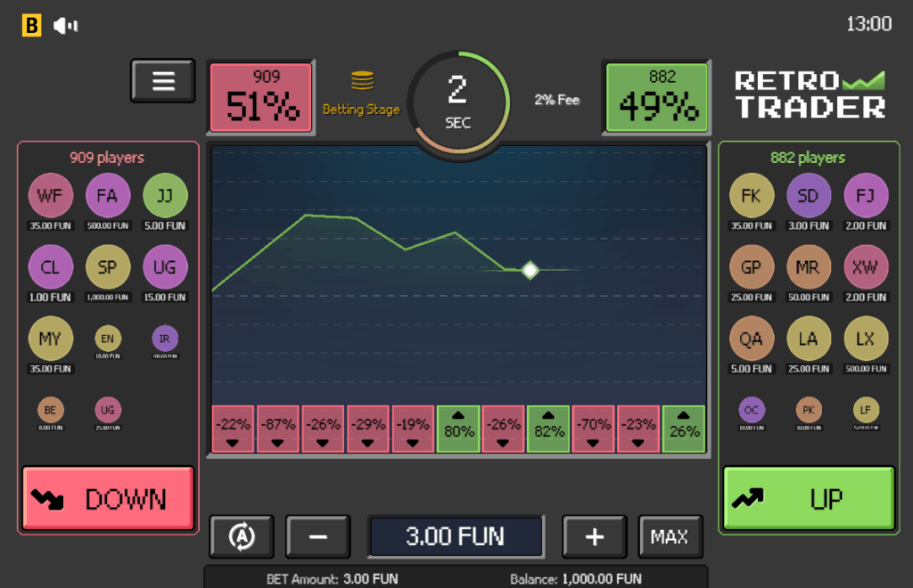
Task: Click the countdown timer circle
Action: point(458,103)
